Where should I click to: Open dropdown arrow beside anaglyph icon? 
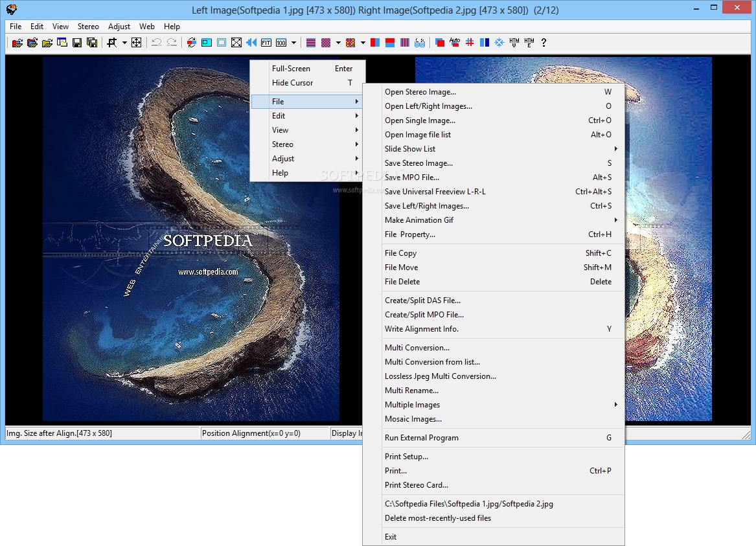point(363,42)
